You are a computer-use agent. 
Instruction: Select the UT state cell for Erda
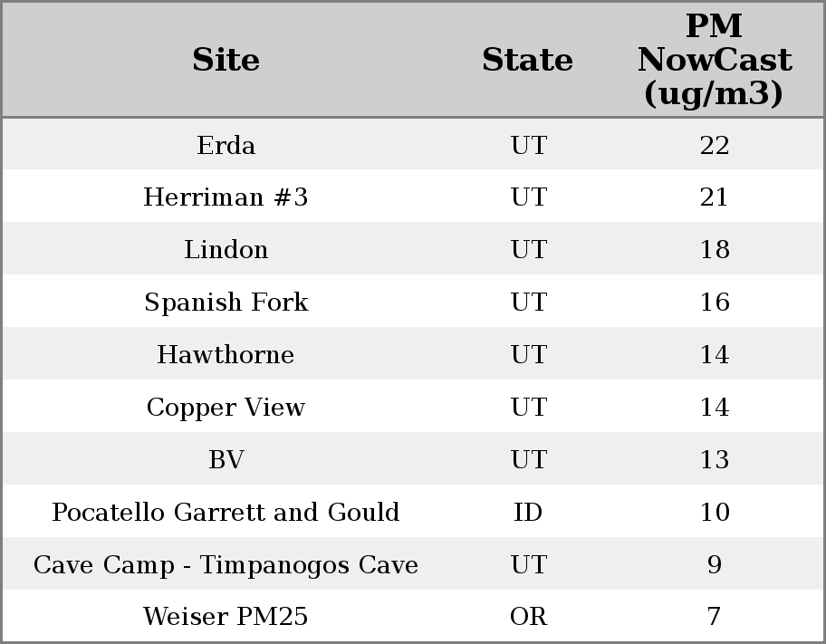tap(528, 146)
